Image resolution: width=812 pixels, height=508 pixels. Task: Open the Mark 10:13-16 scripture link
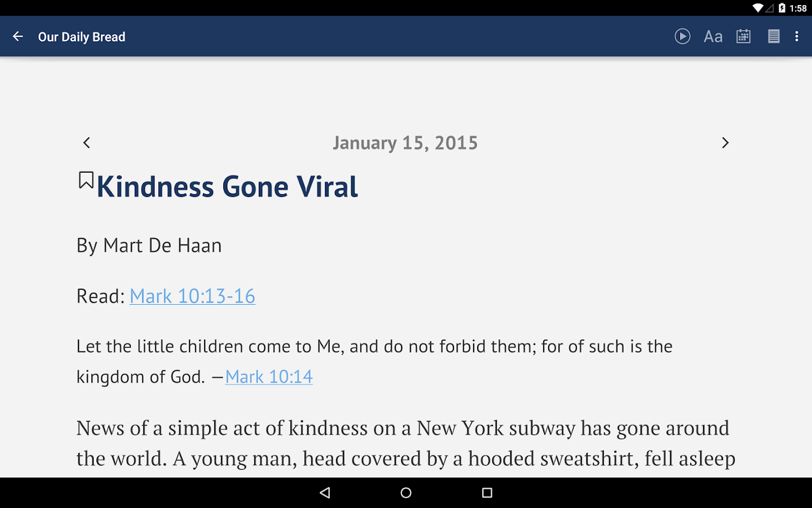pyautogui.click(x=192, y=296)
